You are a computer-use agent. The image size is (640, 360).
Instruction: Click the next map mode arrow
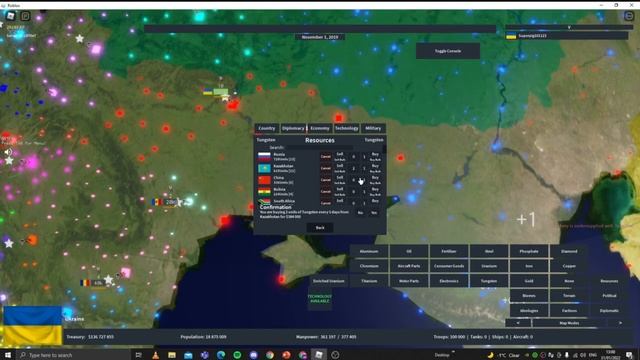(x=620, y=323)
